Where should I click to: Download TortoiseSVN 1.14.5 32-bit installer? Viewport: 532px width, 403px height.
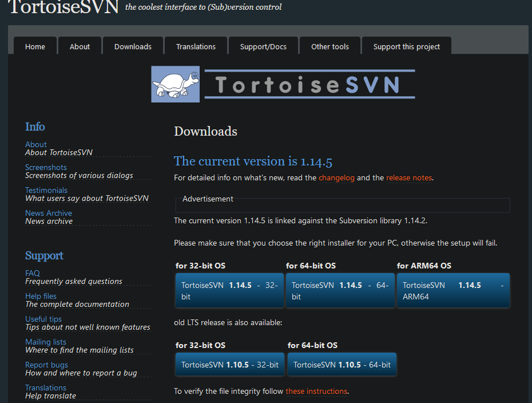click(229, 291)
